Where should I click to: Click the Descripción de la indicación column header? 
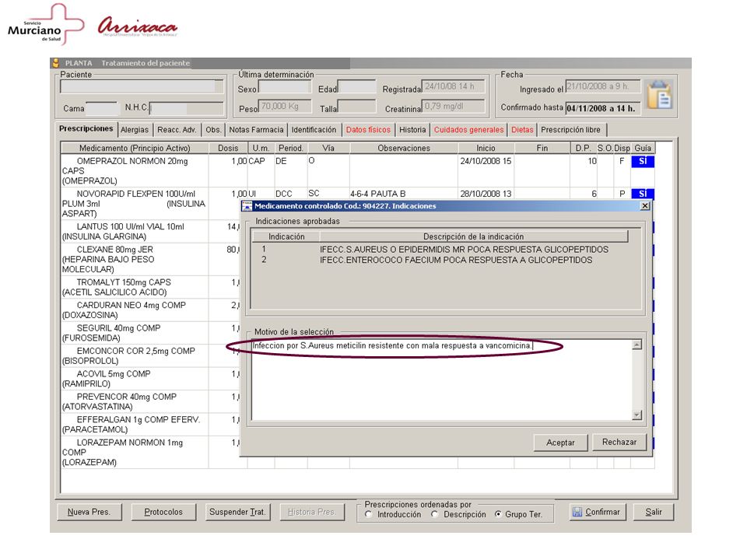point(474,236)
